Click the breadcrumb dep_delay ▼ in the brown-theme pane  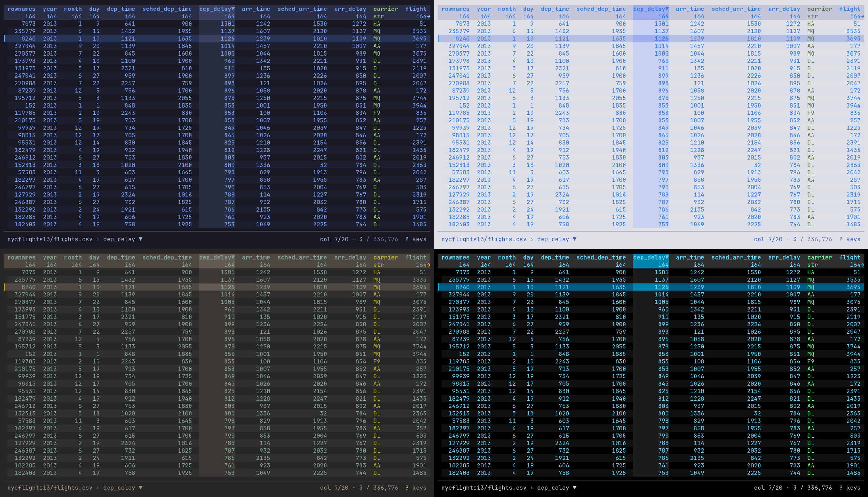[x=123, y=488]
